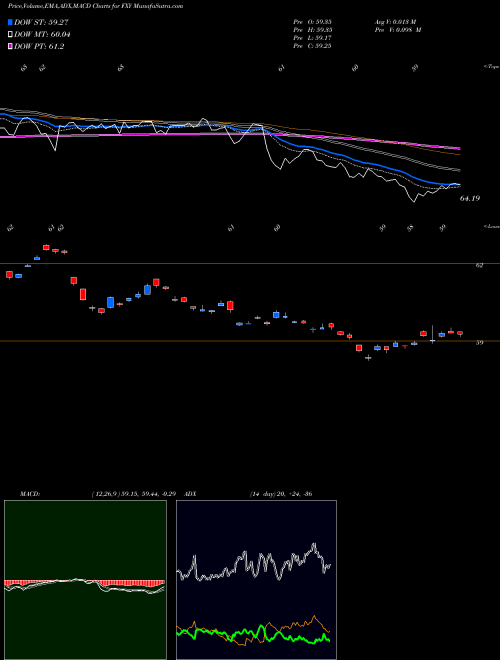Image resolution: width=500 pixels, height=660 pixels.
Task: Click the blue DOW ST legend swatch
Action: pyautogui.click(x=11, y=22)
